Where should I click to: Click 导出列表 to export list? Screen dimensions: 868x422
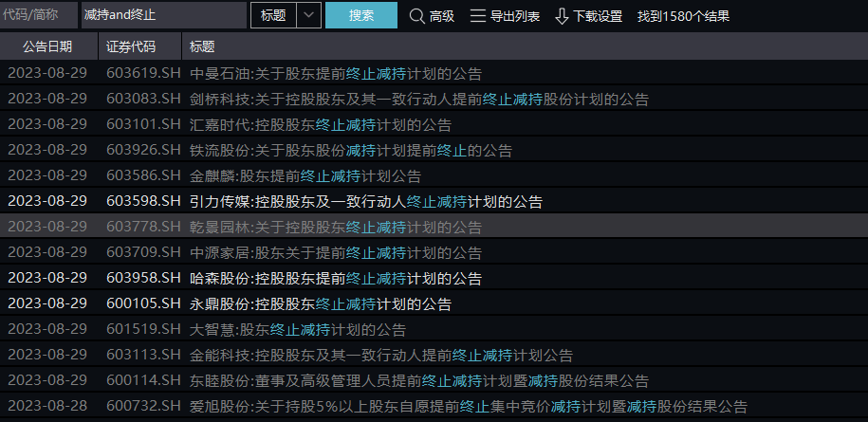[515, 16]
